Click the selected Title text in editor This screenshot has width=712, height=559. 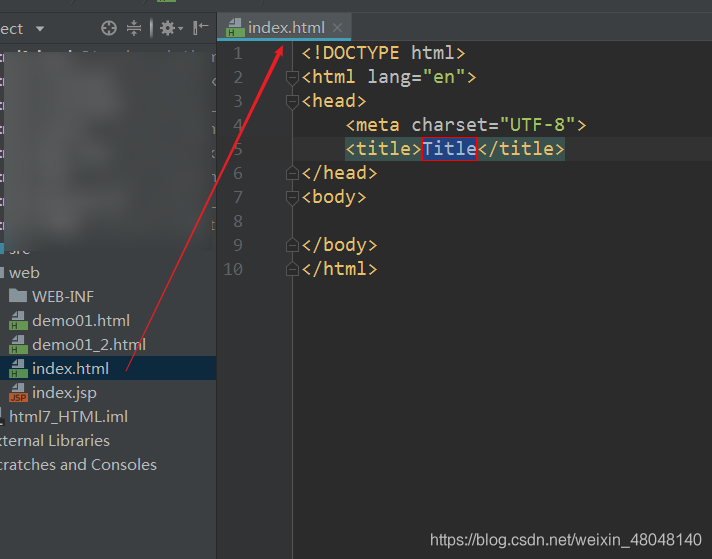click(x=449, y=149)
